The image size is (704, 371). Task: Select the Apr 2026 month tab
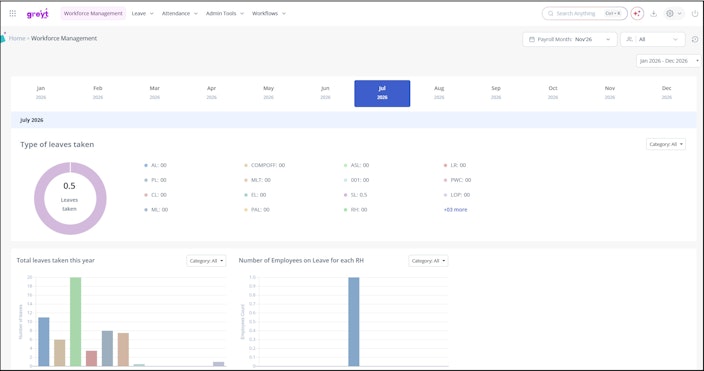click(211, 93)
